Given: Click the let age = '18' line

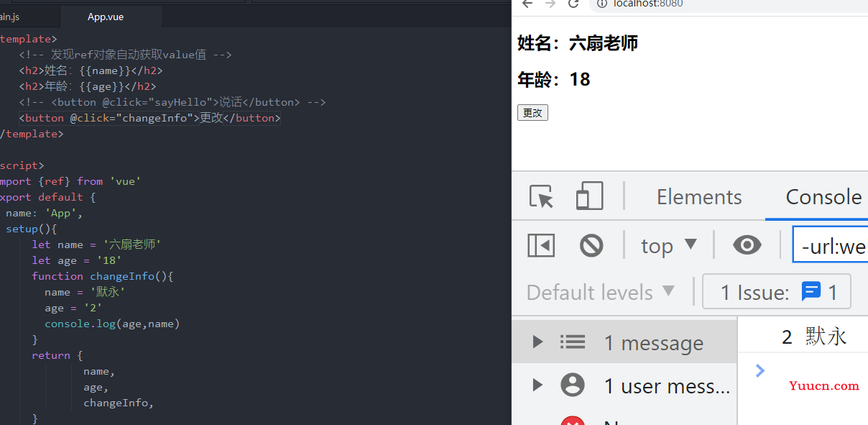Looking at the screenshot, I should pos(77,260).
